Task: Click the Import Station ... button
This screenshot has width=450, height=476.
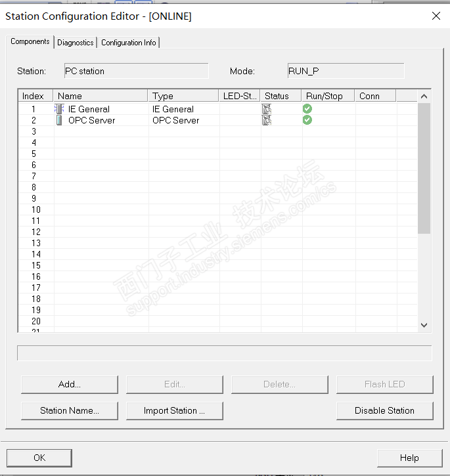Action: [174, 411]
